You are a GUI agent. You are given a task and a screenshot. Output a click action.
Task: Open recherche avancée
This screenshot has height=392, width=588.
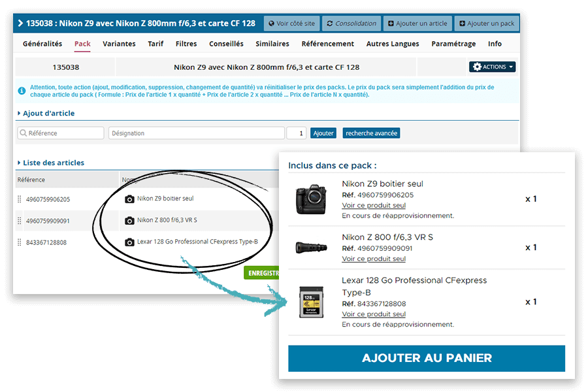[x=371, y=133]
